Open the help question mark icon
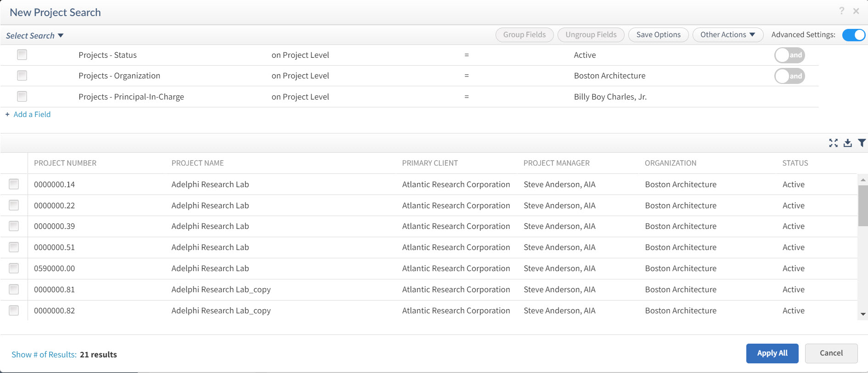The image size is (868, 373). (x=841, y=11)
